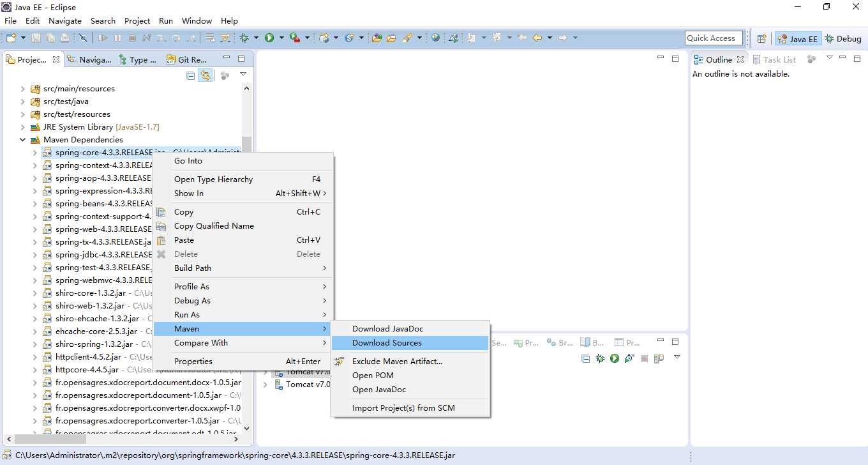Click the Debug bug icon in main toolbar
This screenshot has height=465, width=868.
244,38
